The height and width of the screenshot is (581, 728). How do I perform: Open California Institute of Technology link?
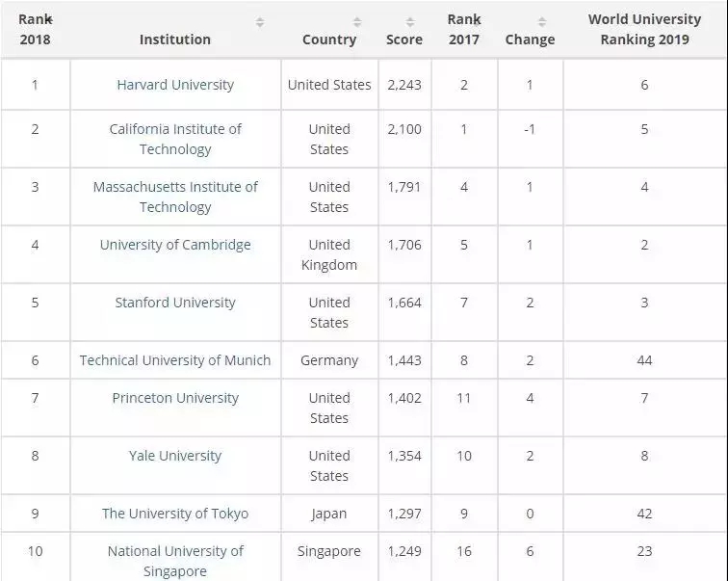(175, 139)
